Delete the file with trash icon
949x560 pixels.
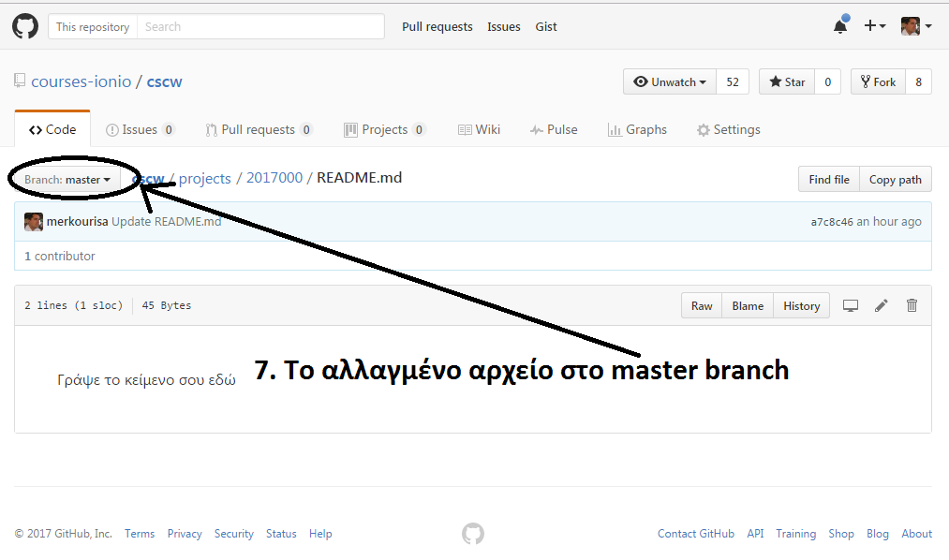pos(912,305)
